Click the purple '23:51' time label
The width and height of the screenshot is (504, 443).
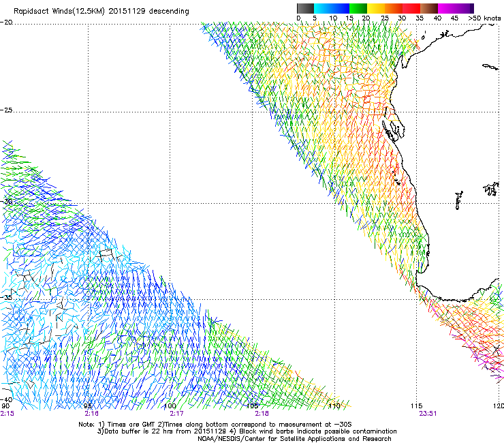[428, 414]
